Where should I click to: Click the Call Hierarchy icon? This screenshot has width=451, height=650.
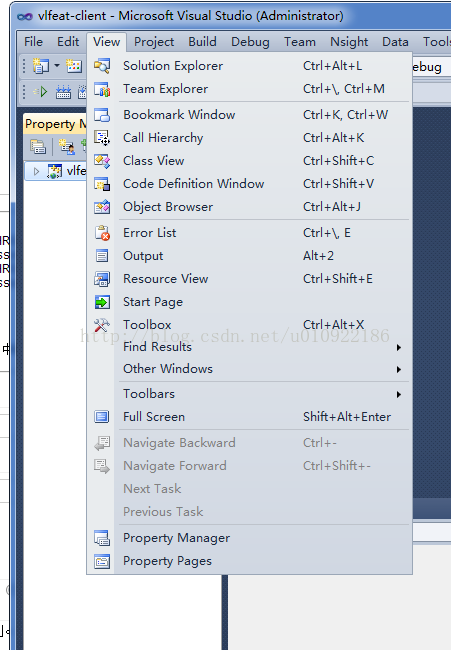pos(102,138)
